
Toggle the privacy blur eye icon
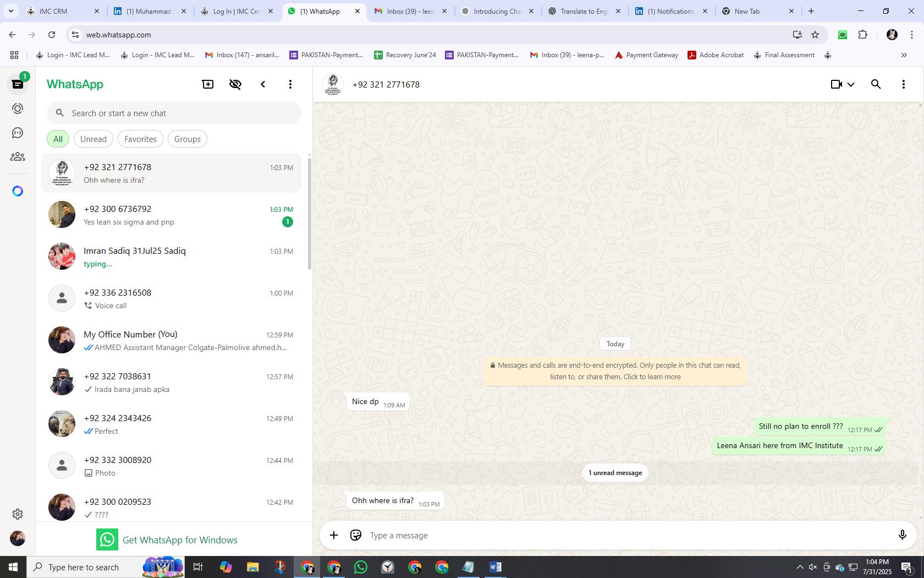point(235,84)
